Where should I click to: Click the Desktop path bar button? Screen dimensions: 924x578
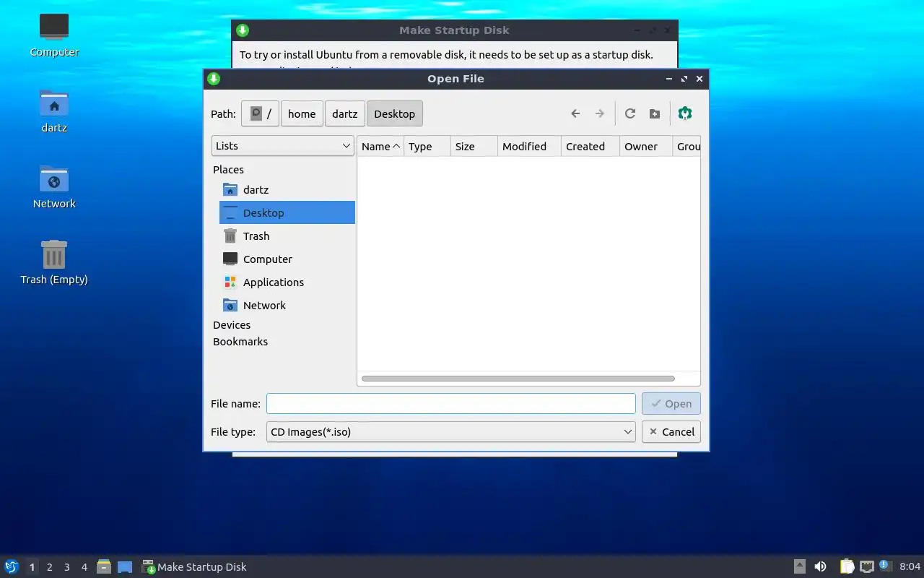[x=395, y=113]
